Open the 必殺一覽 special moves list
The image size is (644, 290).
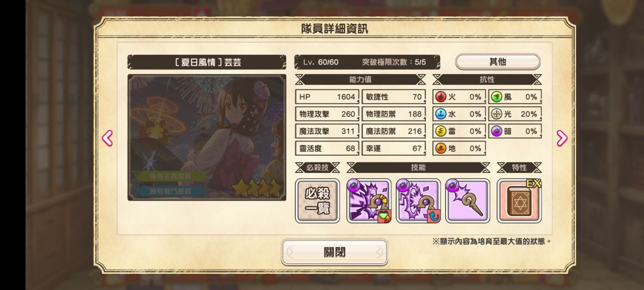pos(317,201)
